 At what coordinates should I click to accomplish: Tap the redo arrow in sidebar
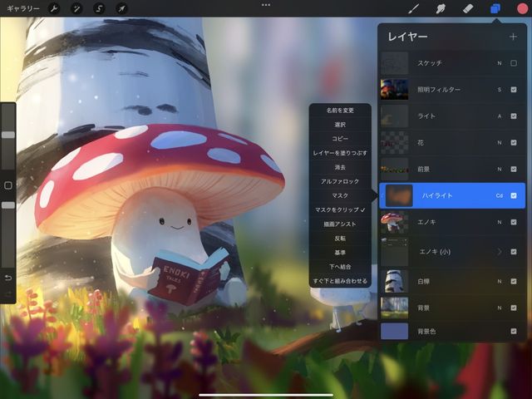(8, 293)
